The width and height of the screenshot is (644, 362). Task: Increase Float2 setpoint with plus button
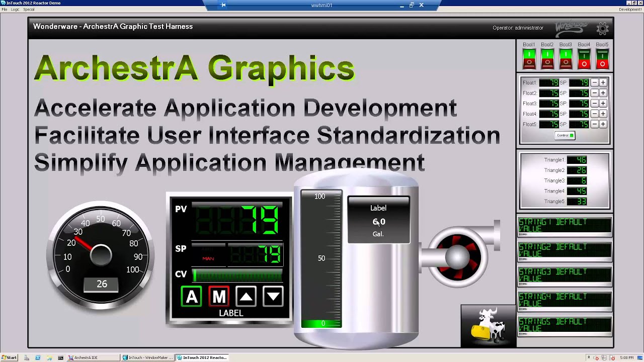[x=603, y=93]
